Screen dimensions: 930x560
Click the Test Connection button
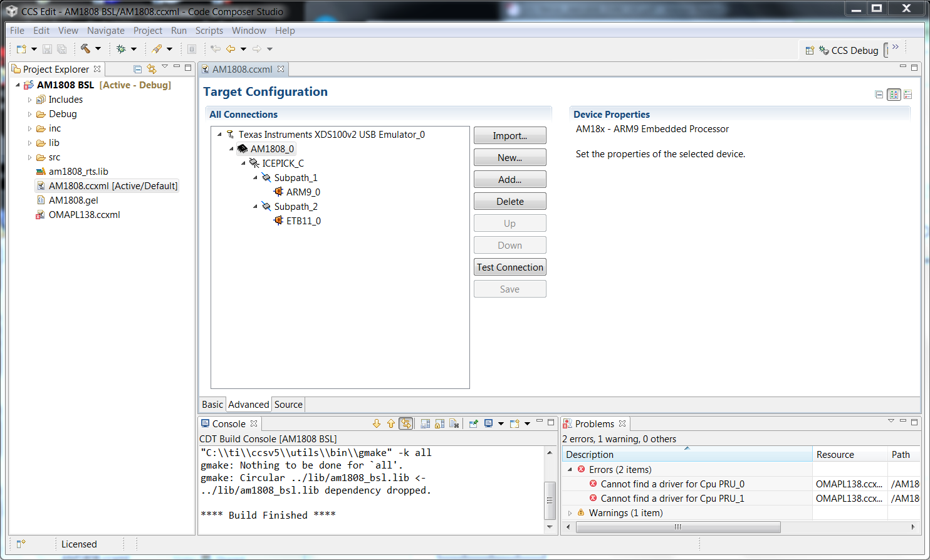pos(510,267)
